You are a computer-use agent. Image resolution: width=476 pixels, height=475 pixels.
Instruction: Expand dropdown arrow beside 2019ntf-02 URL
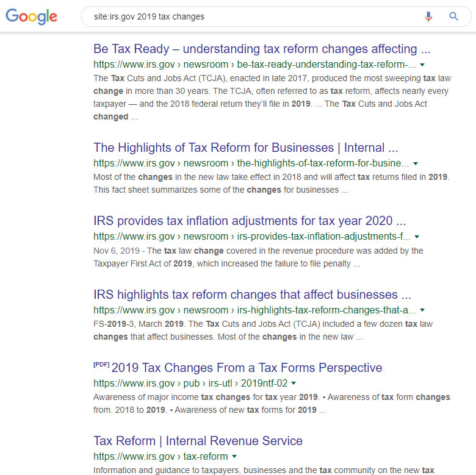294,384
